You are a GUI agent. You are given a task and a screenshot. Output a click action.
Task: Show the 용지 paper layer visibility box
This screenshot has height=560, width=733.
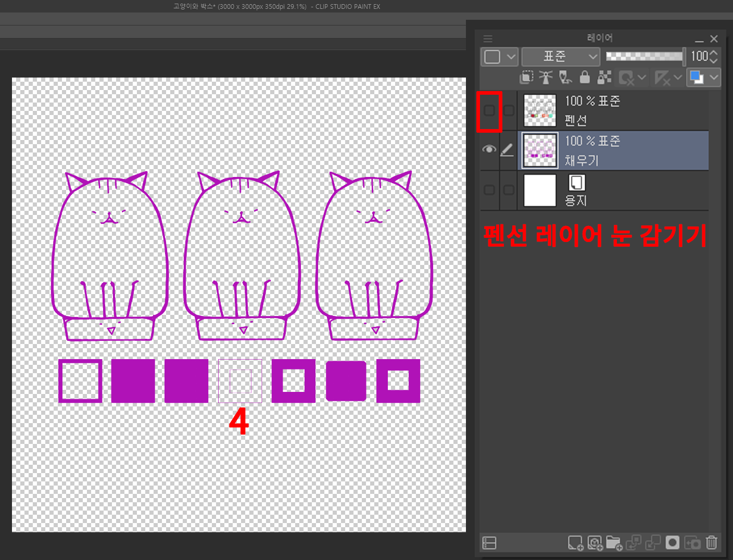click(489, 190)
